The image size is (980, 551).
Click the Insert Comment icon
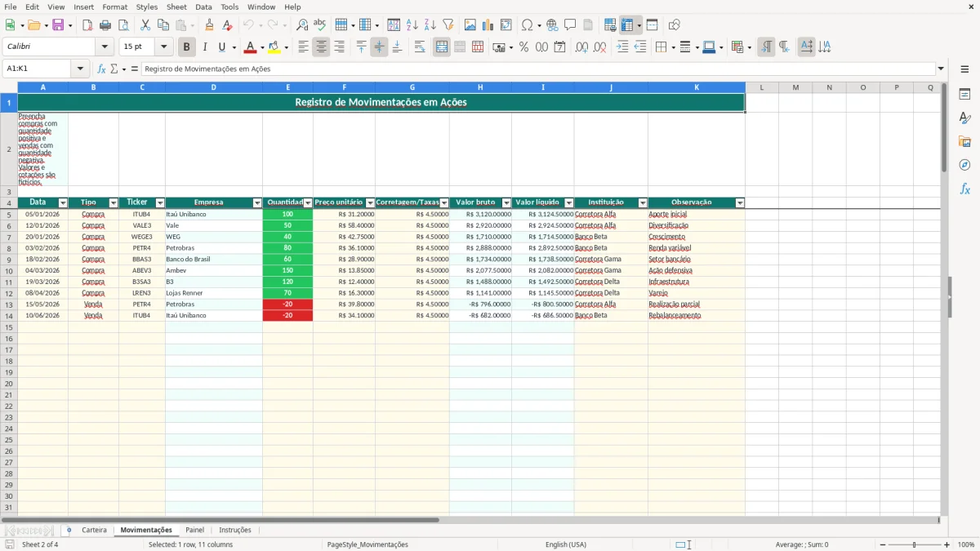tap(570, 25)
